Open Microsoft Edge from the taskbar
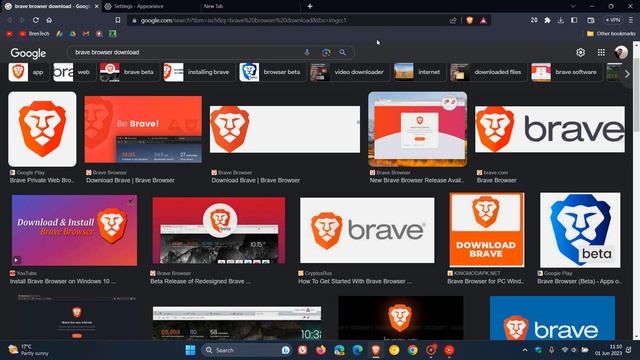640x360 pixels. pos(358,350)
